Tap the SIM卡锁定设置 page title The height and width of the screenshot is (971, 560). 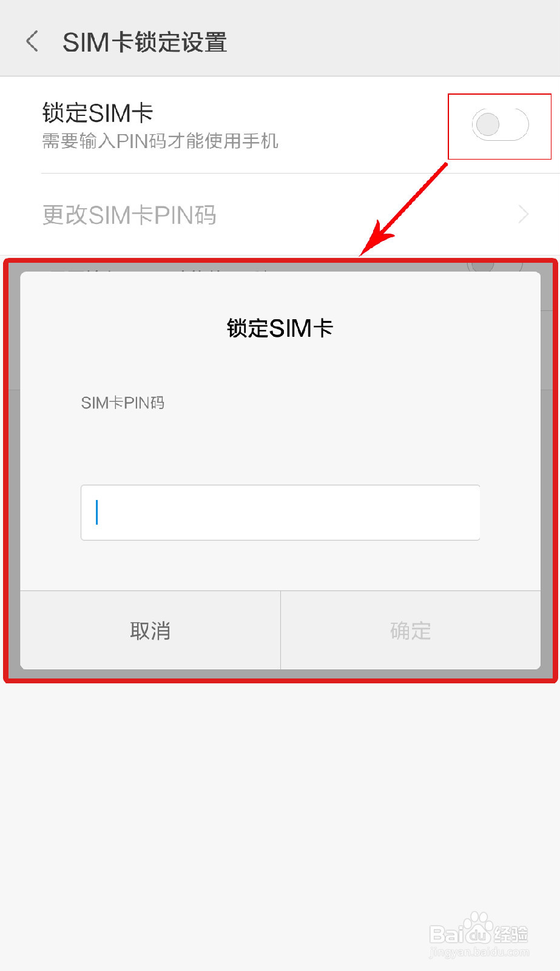144,42
